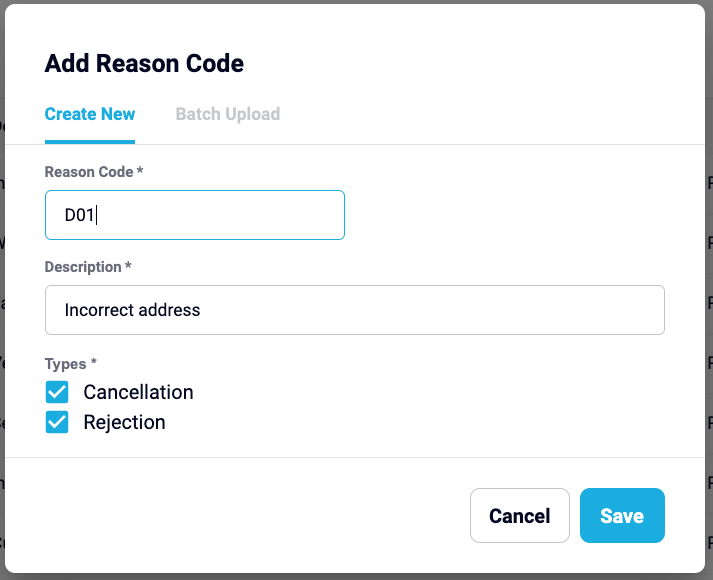
Task: Select the Create New tab
Action: pyautogui.click(x=90, y=114)
